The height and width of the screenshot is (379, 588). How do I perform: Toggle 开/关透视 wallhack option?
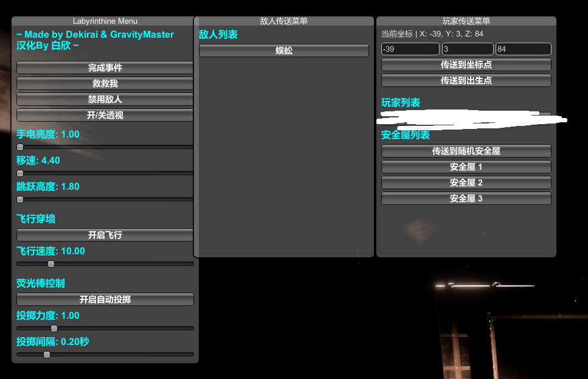coord(104,115)
